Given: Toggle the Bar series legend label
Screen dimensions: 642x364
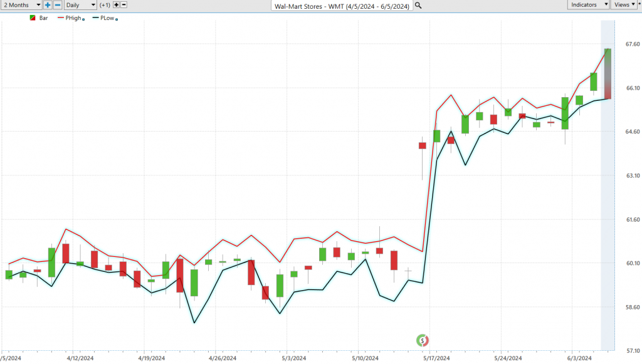Looking at the screenshot, I should click(x=43, y=18).
